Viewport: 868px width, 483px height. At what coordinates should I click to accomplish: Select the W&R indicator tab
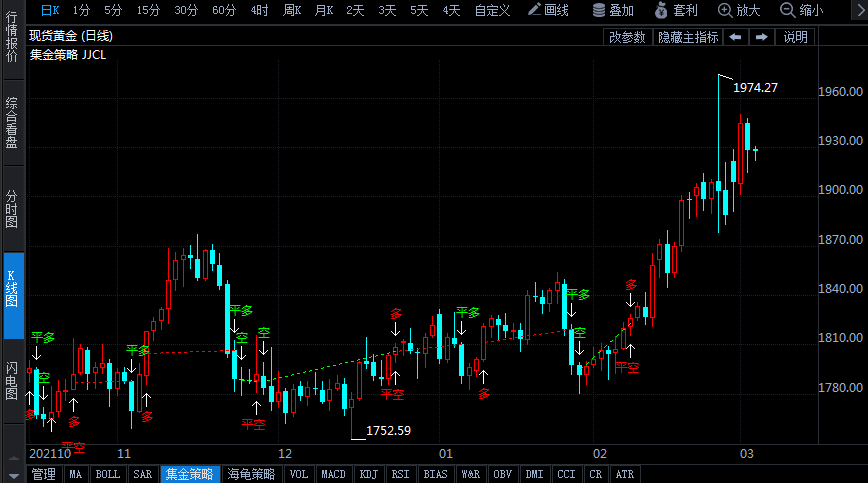point(471,475)
